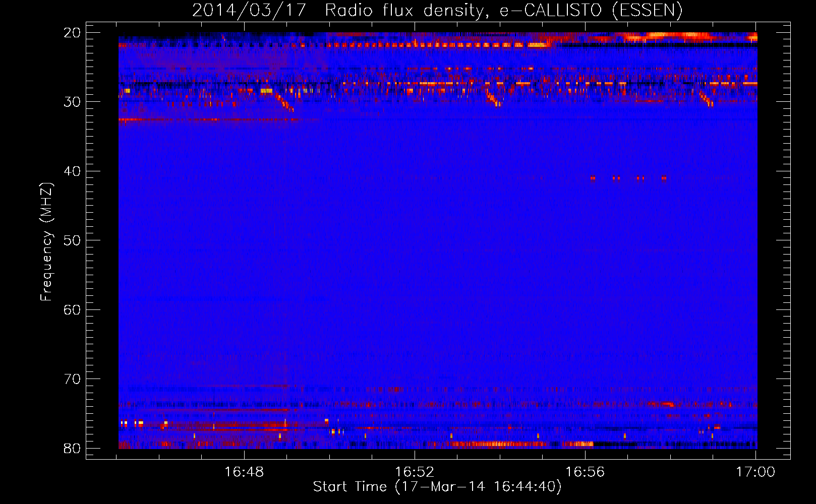The image size is (816, 504).
Task: Click the 40 frequency tick label
Action: coord(72,171)
